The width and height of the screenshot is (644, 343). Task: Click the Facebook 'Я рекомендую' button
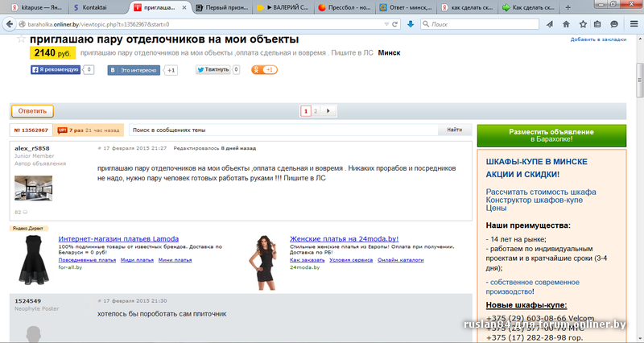coord(55,70)
